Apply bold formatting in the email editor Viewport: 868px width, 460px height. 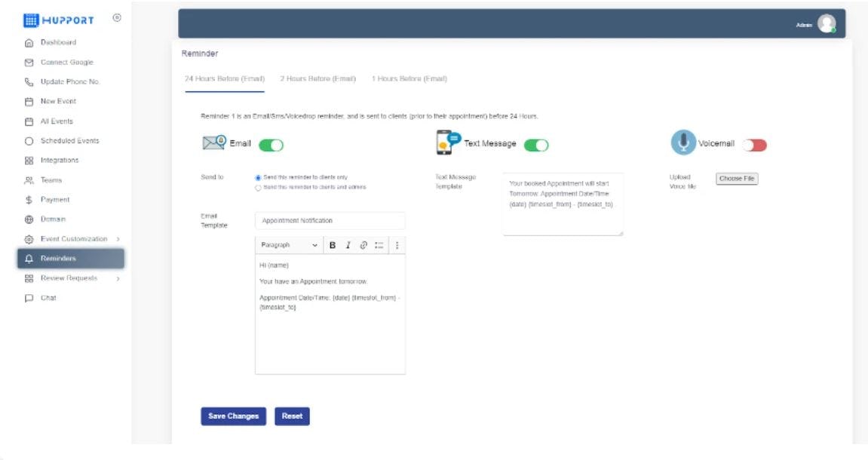coord(333,245)
